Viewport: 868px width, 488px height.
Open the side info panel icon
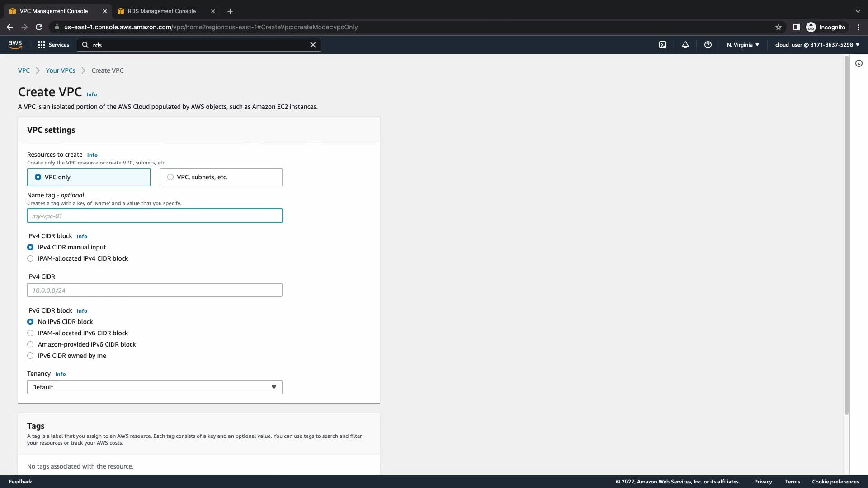(x=859, y=63)
